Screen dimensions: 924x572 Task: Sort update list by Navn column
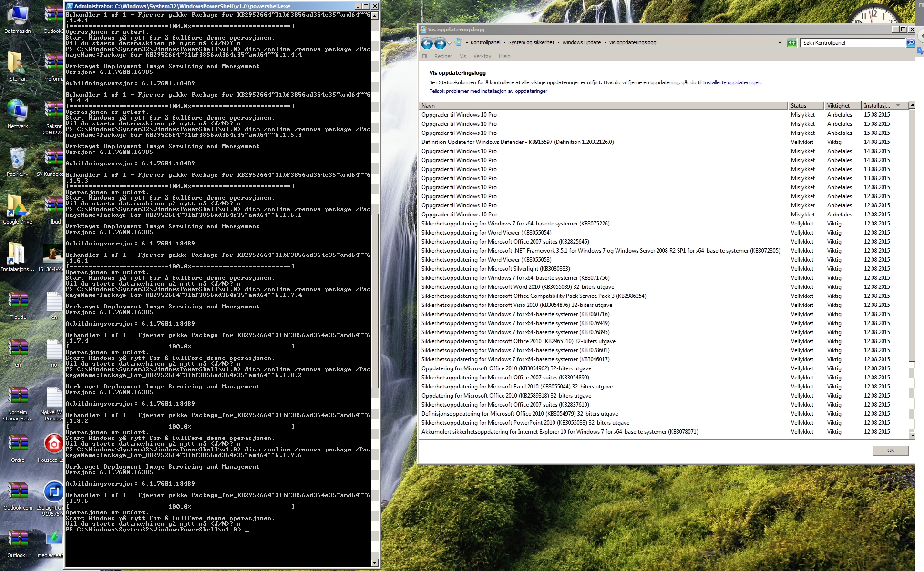603,105
